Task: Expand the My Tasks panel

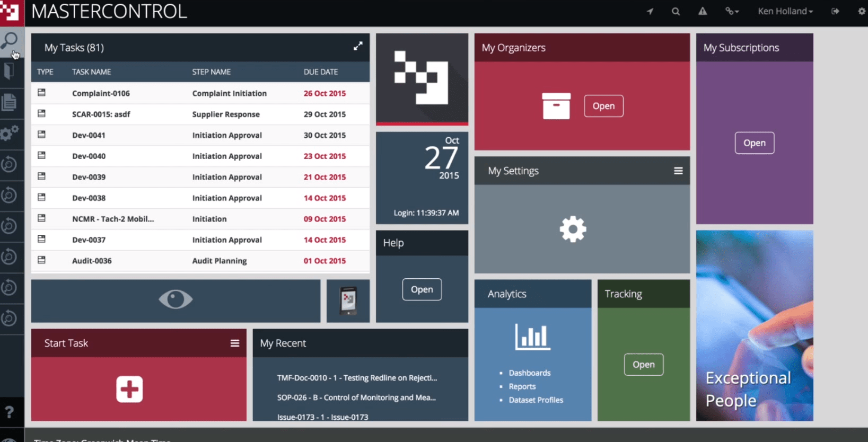Action: point(358,46)
